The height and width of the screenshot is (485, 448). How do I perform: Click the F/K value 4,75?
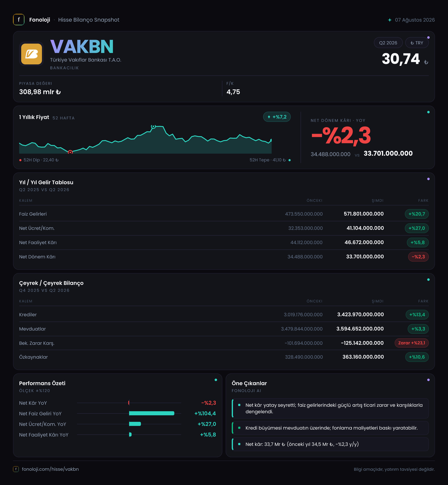click(x=233, y=92)
